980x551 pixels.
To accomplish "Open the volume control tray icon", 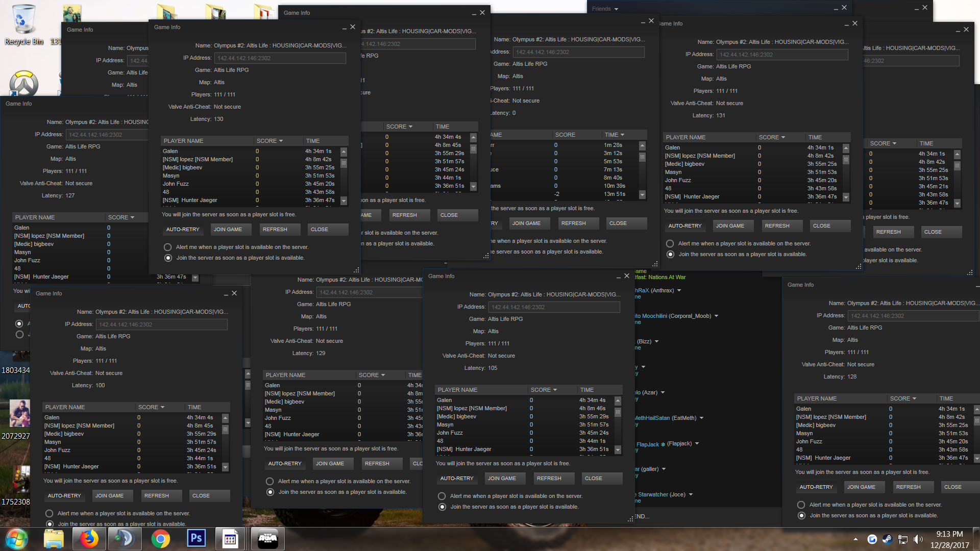I will [x=918, y=539].
